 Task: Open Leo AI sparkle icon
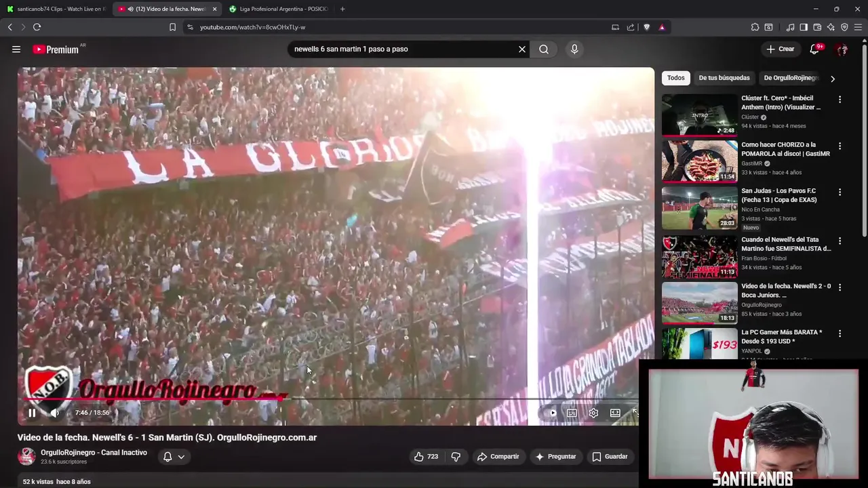(831, 27)
